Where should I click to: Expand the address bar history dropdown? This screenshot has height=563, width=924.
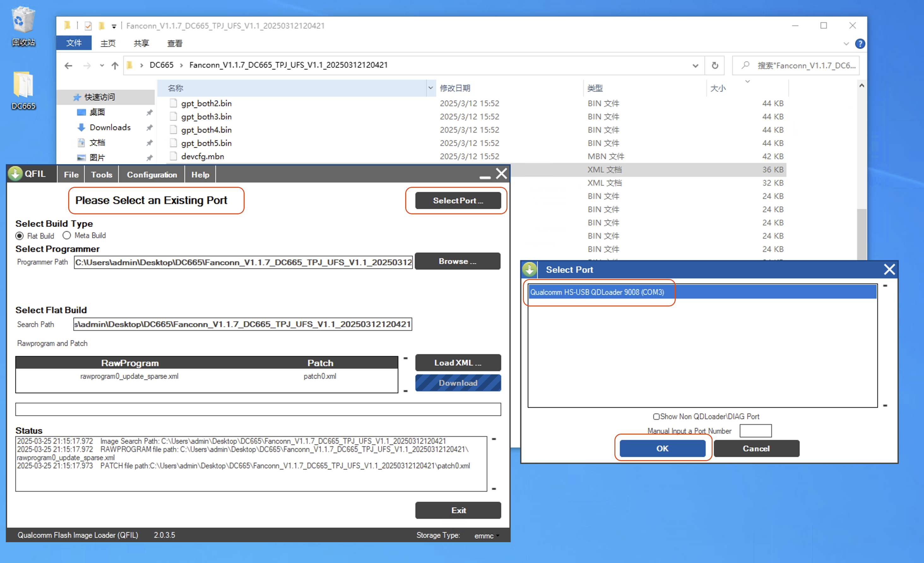pos(695,66)
